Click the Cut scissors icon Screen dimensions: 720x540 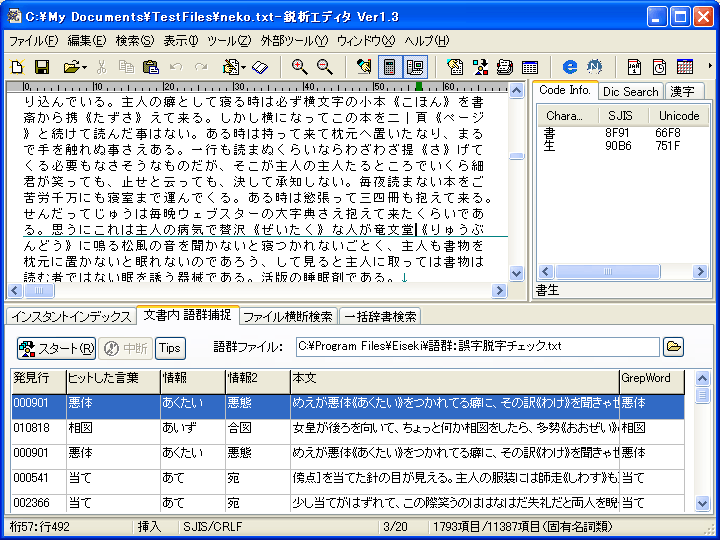101,67
